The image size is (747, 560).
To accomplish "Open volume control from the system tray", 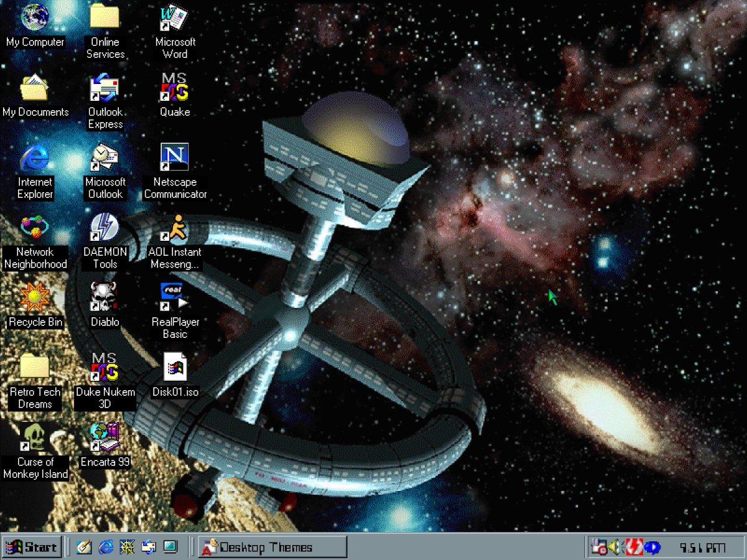I will tap(613, 546).
